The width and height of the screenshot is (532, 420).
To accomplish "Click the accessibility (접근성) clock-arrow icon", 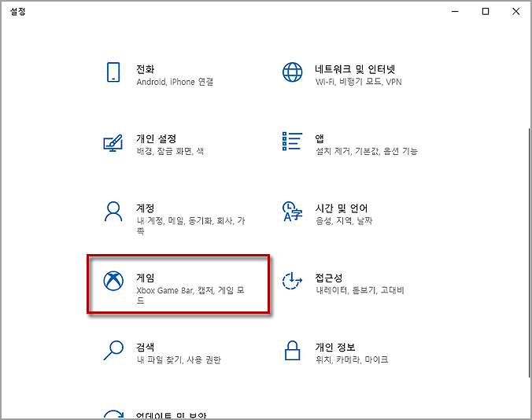I will click(x=292, y=281).
